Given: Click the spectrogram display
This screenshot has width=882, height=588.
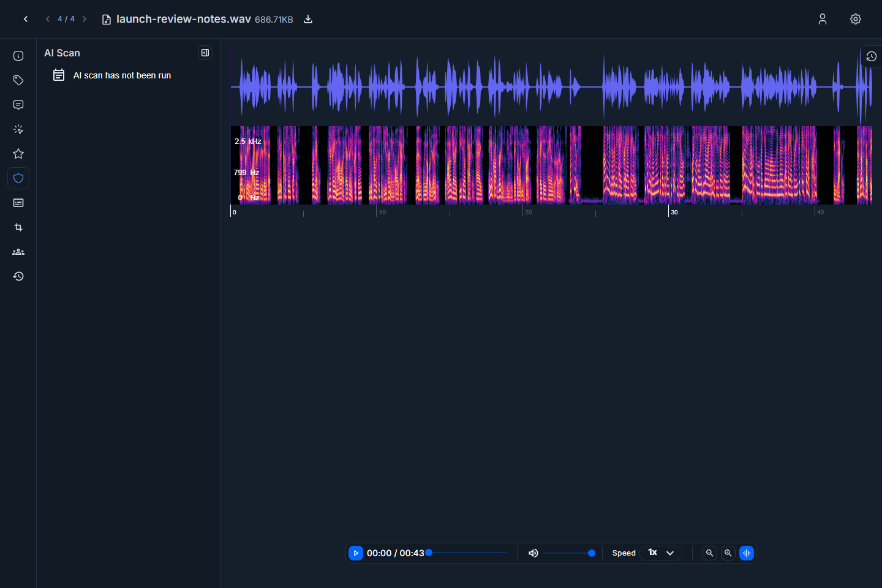Looking at the screenshot, I should (551, 165).
